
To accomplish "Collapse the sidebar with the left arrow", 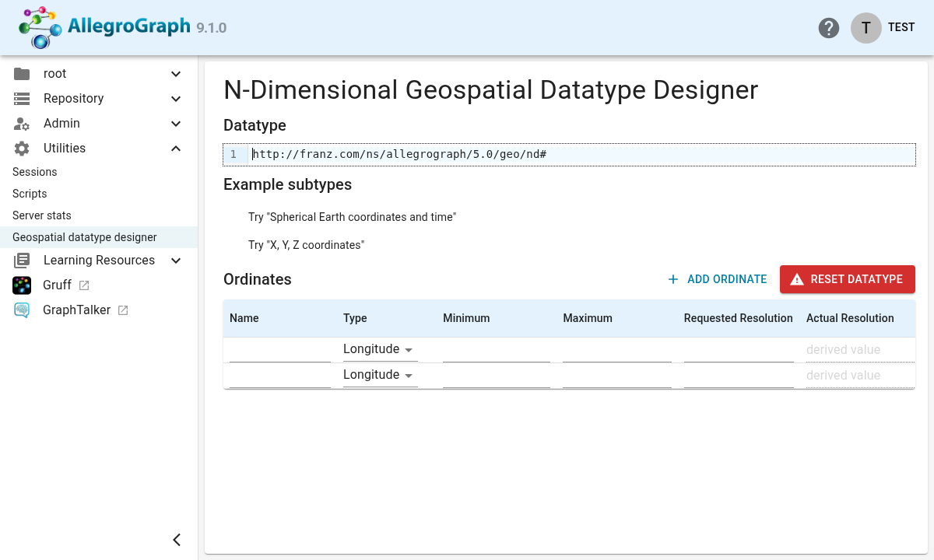I will (177, 540).
